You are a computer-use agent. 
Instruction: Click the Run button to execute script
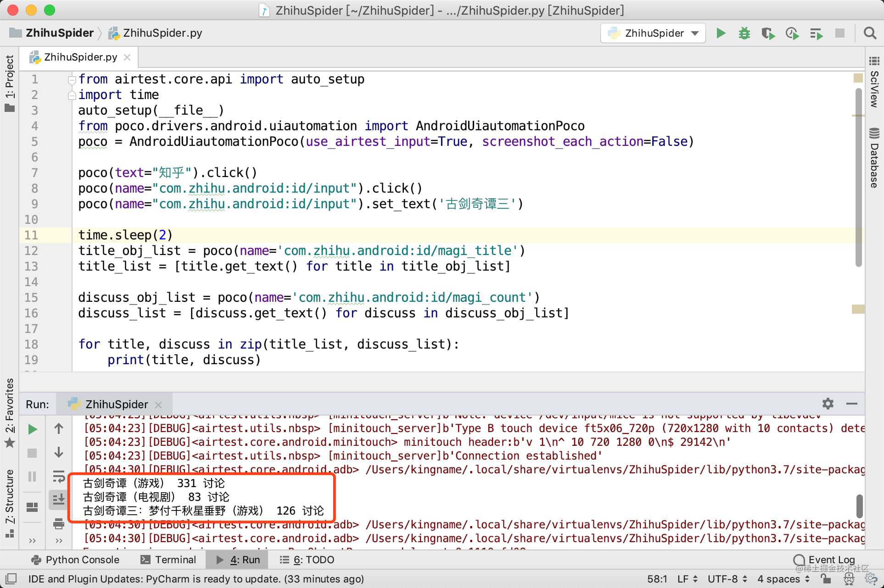721,34
